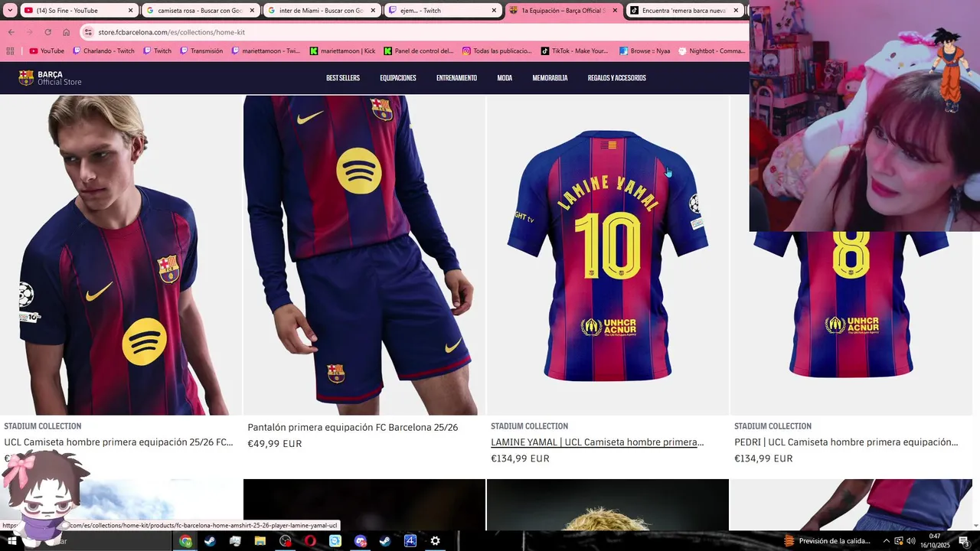Open the YouTube bookmark

47,51
